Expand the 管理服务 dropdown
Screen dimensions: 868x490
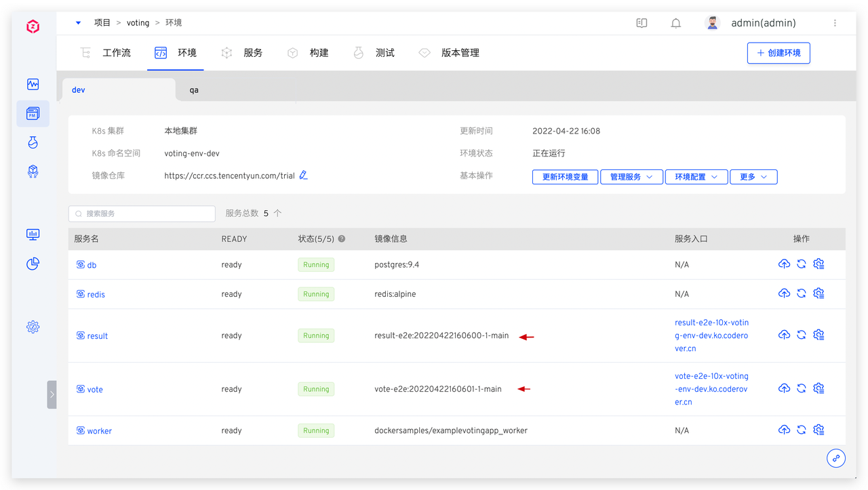pos(631,177)
